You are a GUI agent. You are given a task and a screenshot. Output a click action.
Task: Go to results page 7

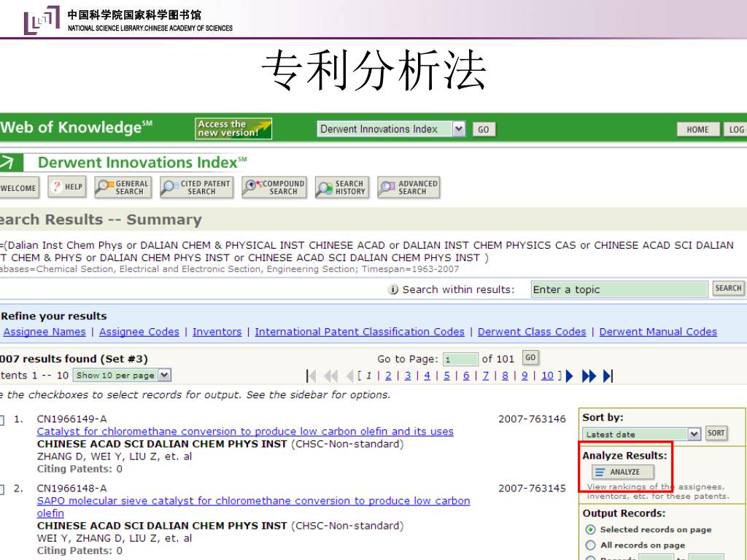point(486,376)
